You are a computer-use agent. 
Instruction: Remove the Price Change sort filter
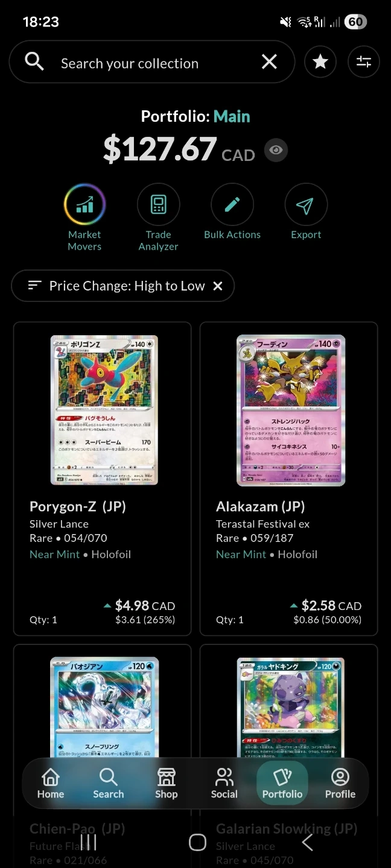[x=218, y=286]
